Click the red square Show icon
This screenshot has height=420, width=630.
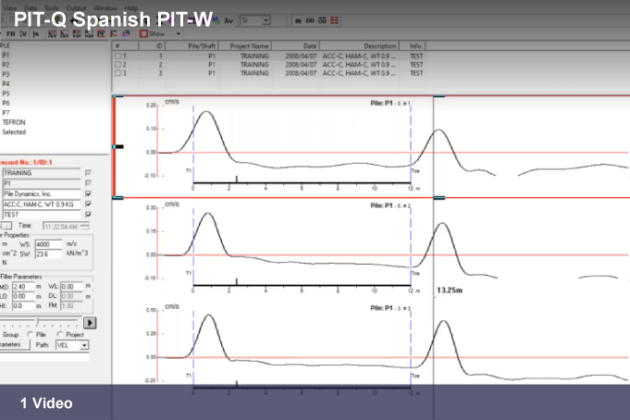[143, 34]
